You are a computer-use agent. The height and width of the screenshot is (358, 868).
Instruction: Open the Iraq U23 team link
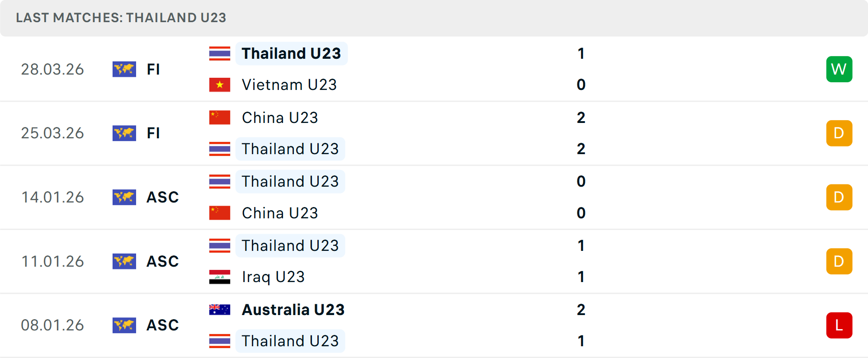click(x=273, y=277)
